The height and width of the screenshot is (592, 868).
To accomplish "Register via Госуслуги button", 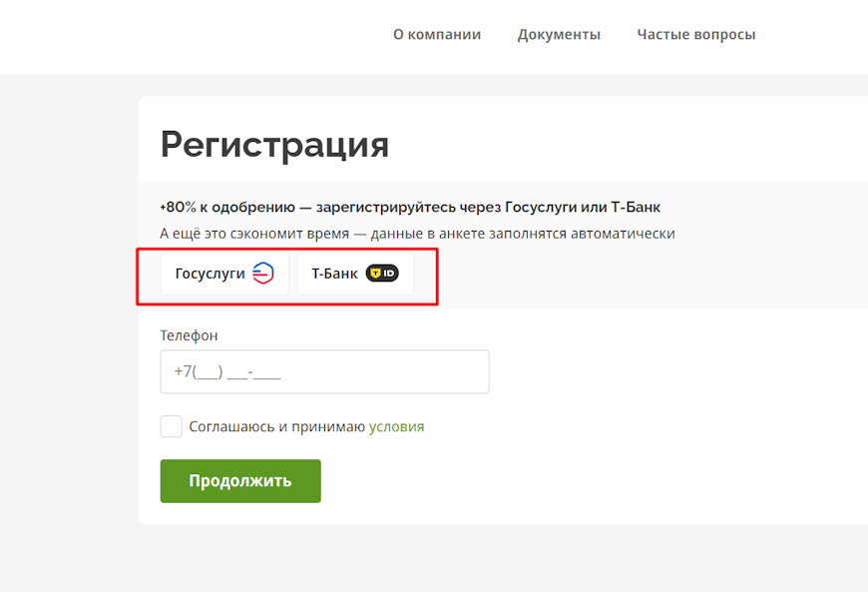I will coord(224,274).
